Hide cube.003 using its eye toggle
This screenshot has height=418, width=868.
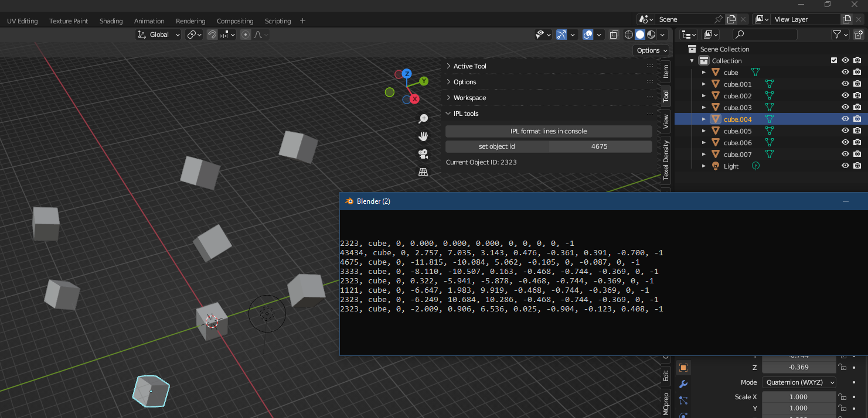[x=845, y=107]
